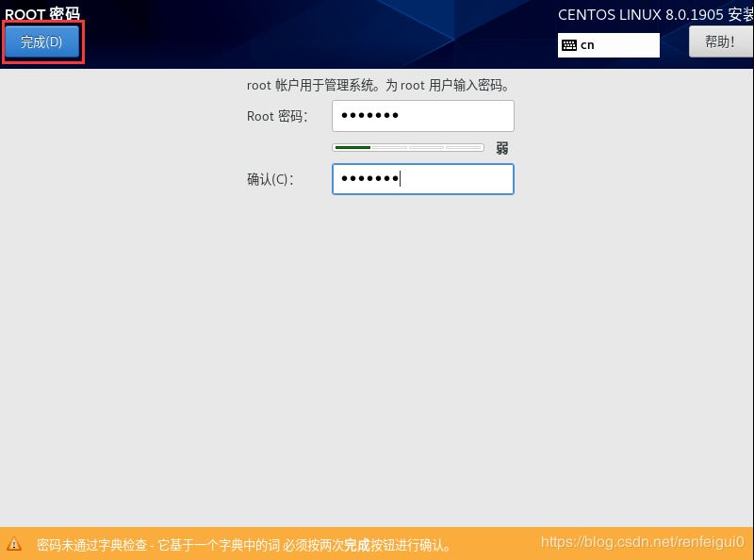
Task: Click the second segment of strength bar
Action: click(389, 148)
